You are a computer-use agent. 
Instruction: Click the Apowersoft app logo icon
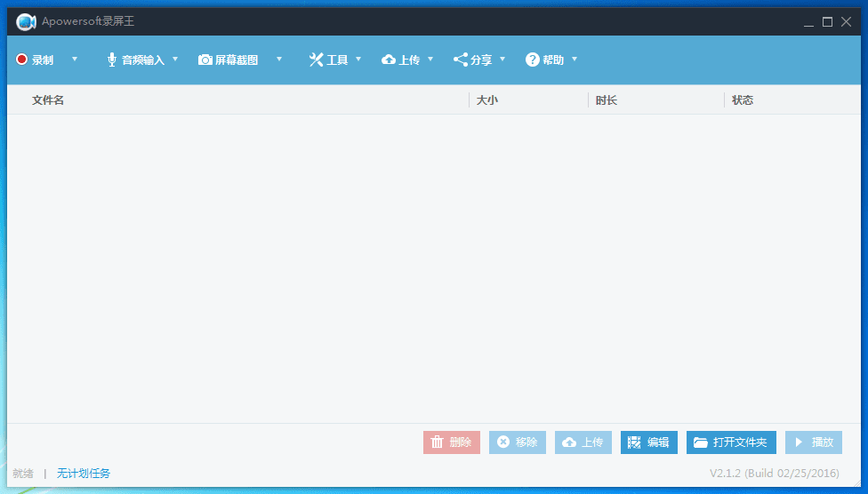(26, 21)
